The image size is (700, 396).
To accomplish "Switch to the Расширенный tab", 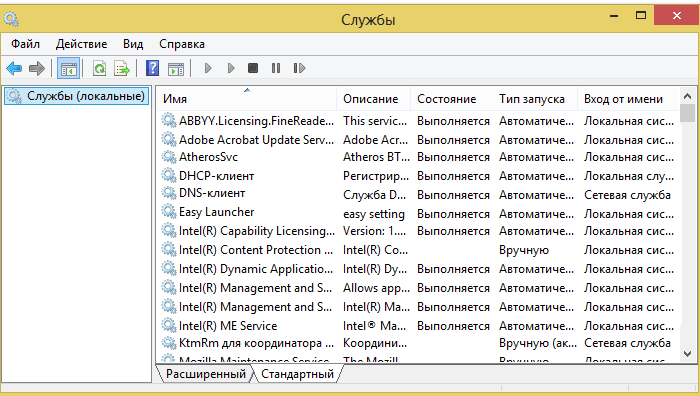I will coord(206,374).
